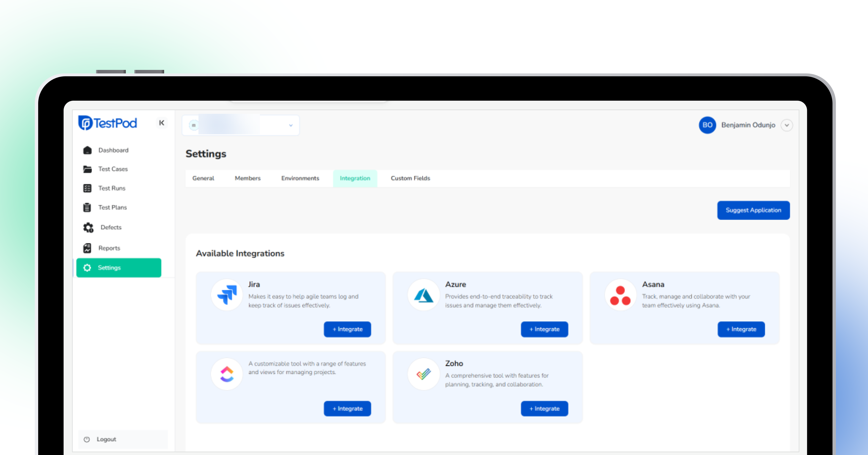Click Azure end-to-end traceability description
Viewport: 868px width, 455px height.
(499, 301)
